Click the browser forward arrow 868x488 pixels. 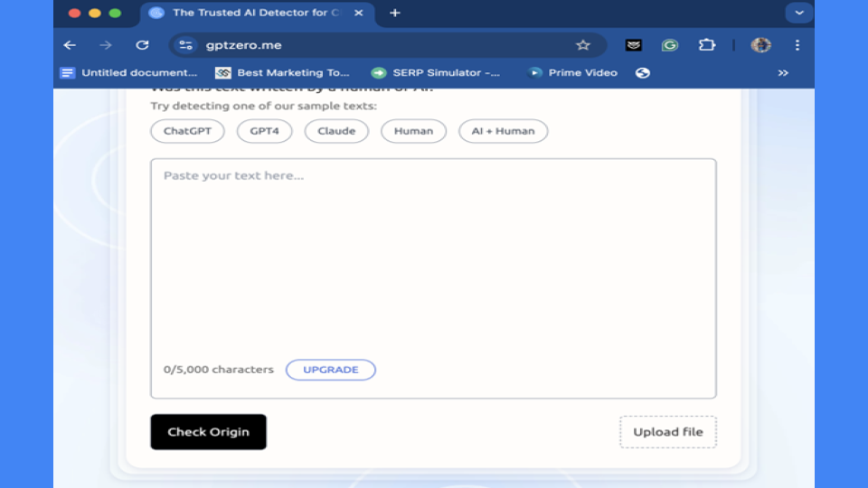pyautogui.click(x=105, y=45)
